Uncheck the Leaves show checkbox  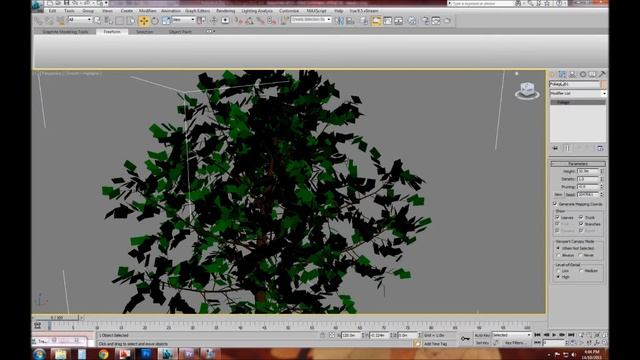coord(558,218)
